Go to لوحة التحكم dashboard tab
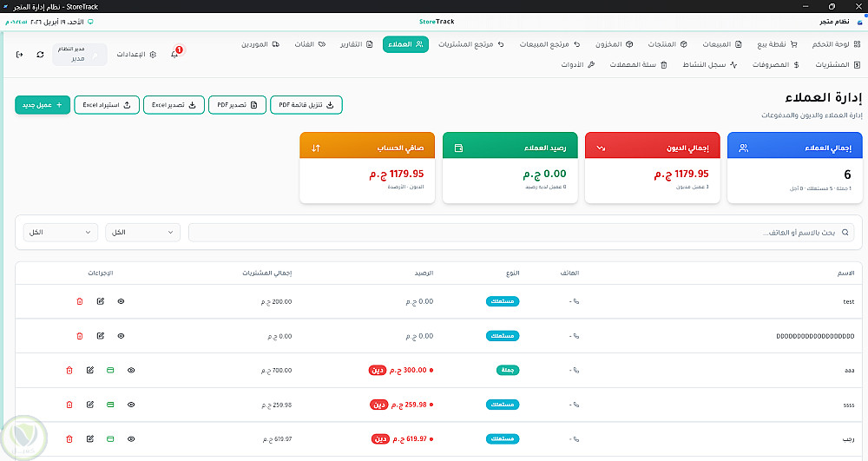The height and width of the screenshot is (461, 868). (836, 44)
